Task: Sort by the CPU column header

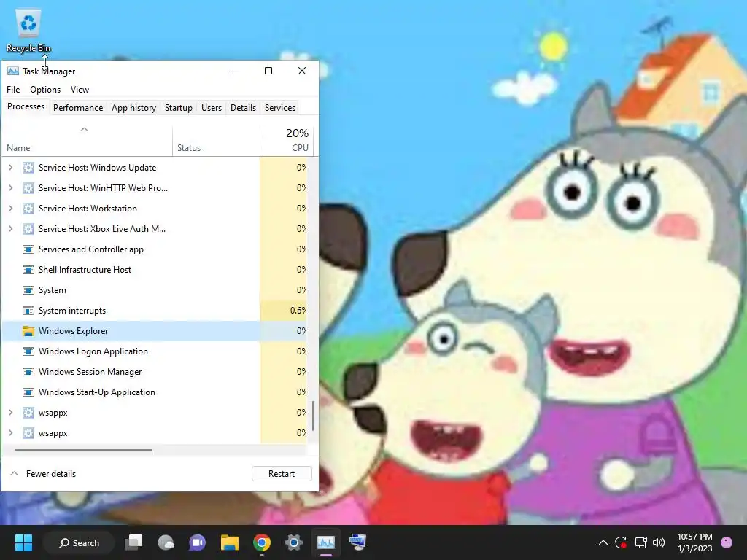Action: coord(286,141)
